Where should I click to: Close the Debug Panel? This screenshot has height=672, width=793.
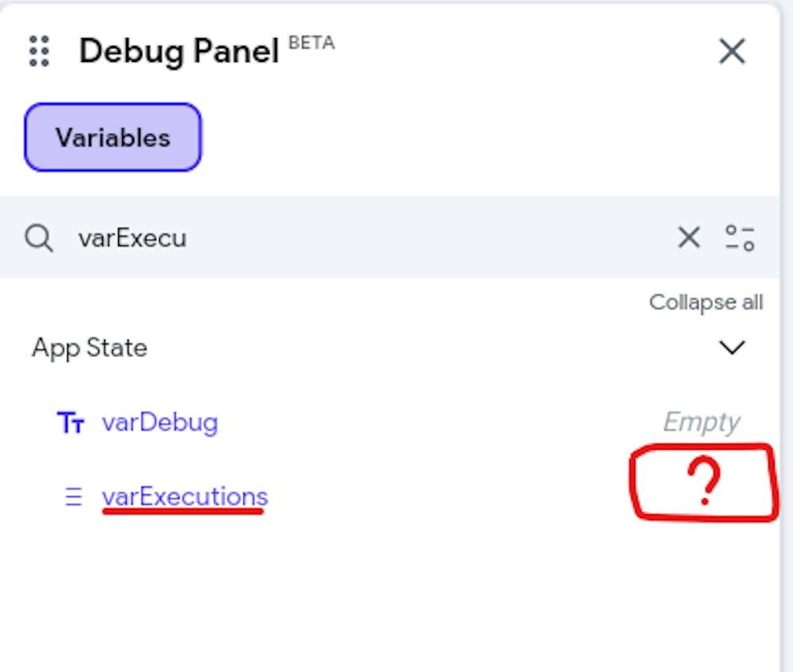(x=731, y=52)
